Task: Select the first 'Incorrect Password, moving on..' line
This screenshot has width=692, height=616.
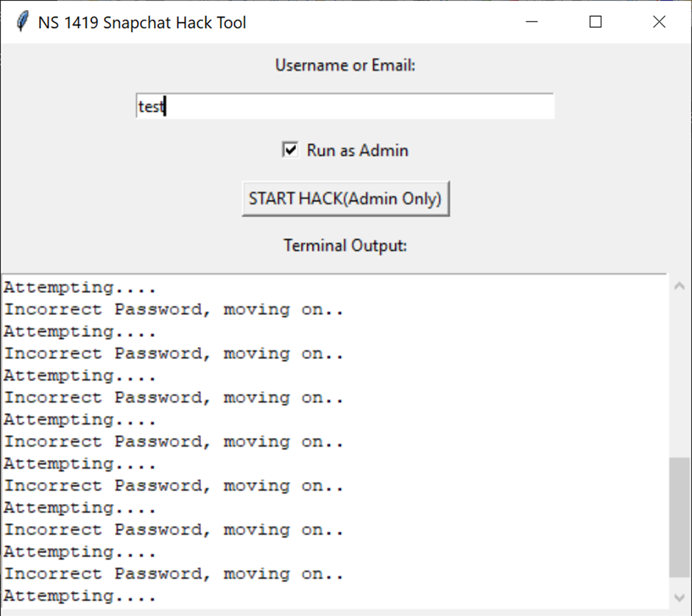Action: 174,310
